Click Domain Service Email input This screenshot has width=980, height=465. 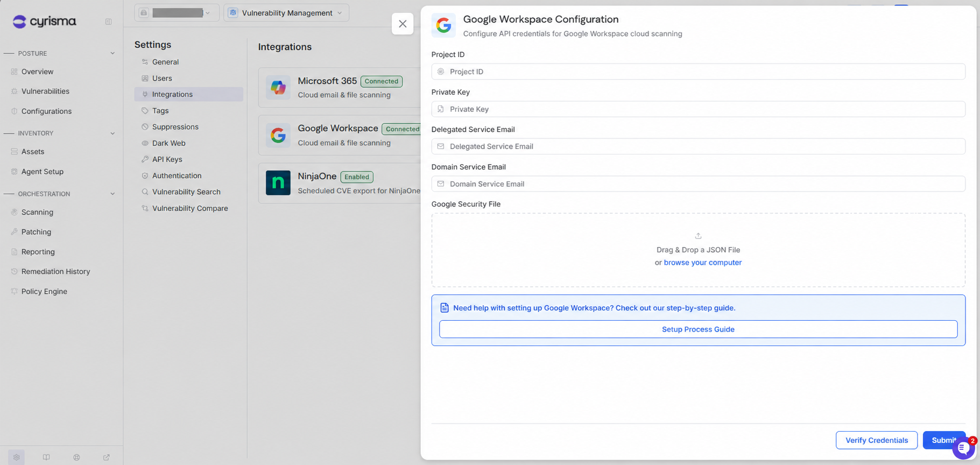tap(698, 184)
